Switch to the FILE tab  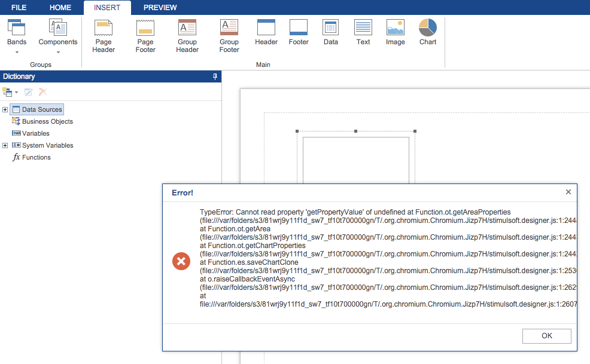point(19,8)
